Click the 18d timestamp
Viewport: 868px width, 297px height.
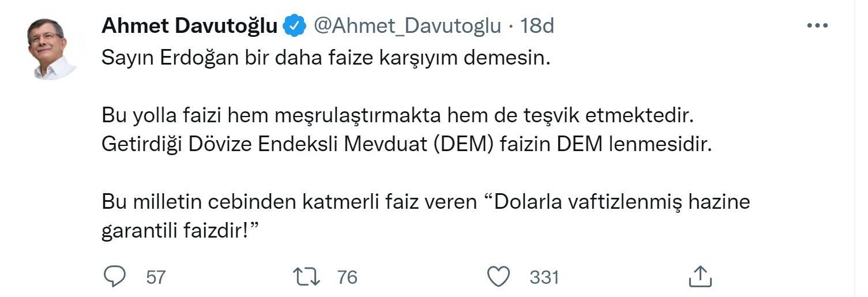[x=536, y=26]
